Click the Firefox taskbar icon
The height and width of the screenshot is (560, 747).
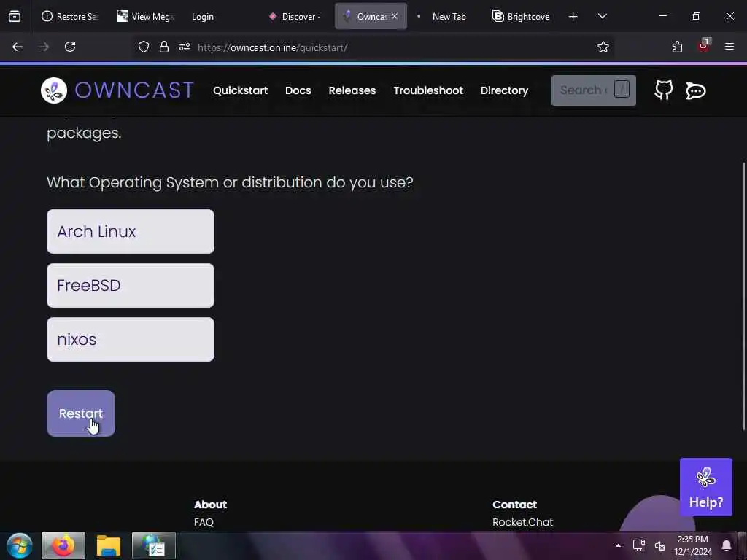tap(63, 545)
